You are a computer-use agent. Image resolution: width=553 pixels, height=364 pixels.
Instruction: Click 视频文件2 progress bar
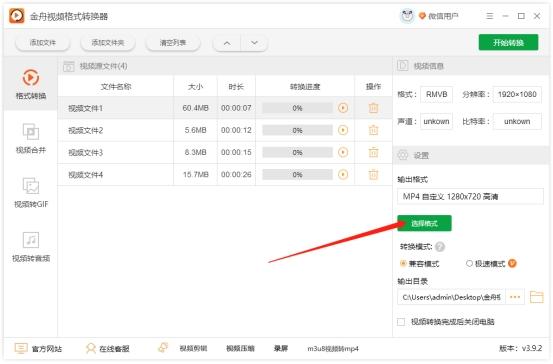coord(297,130)
